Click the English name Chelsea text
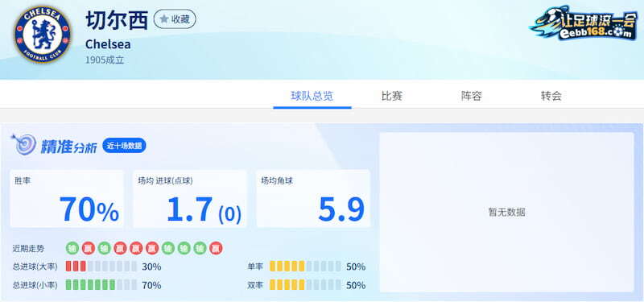Image resolution: width=644 pixels, height=302 pixels. click(x=108, y=44)
